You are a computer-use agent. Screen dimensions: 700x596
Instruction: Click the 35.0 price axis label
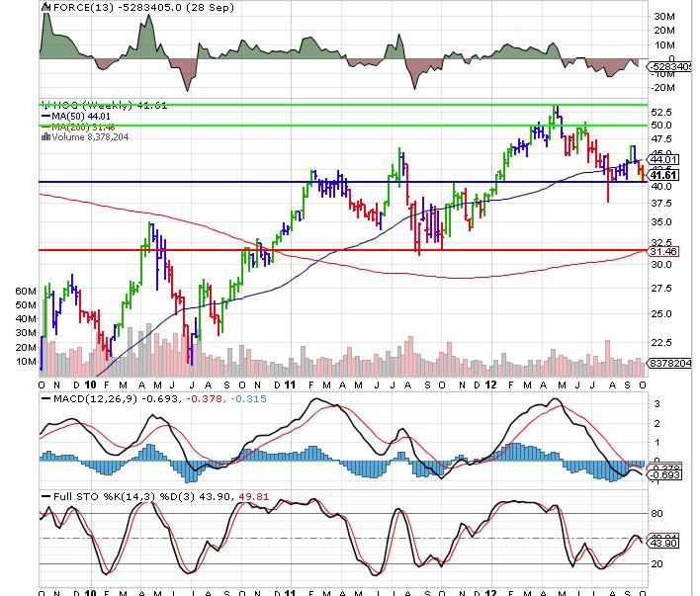click(661, 222)
